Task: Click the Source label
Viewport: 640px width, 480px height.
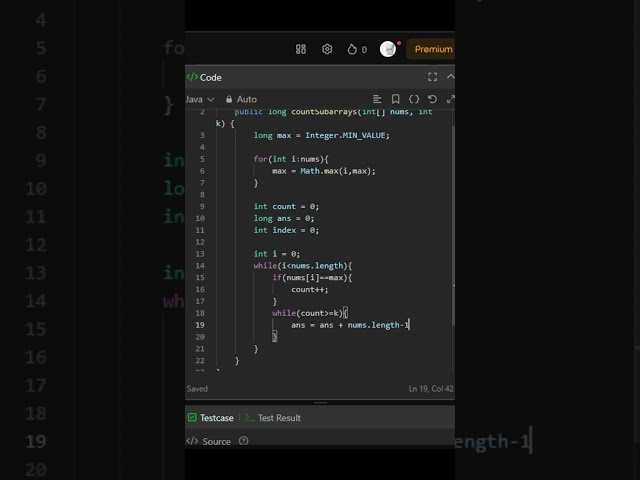Action: click(x=216, y=441)
